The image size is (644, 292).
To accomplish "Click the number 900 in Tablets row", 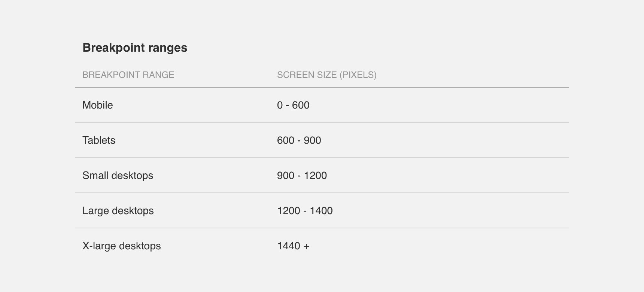I will coord(312,140).
